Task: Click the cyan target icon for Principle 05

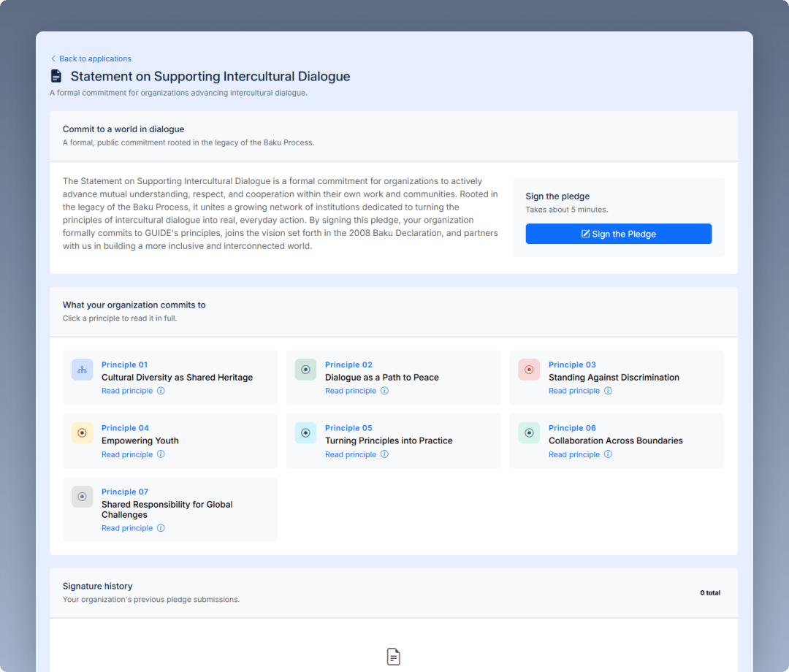Action: [305, 433]
